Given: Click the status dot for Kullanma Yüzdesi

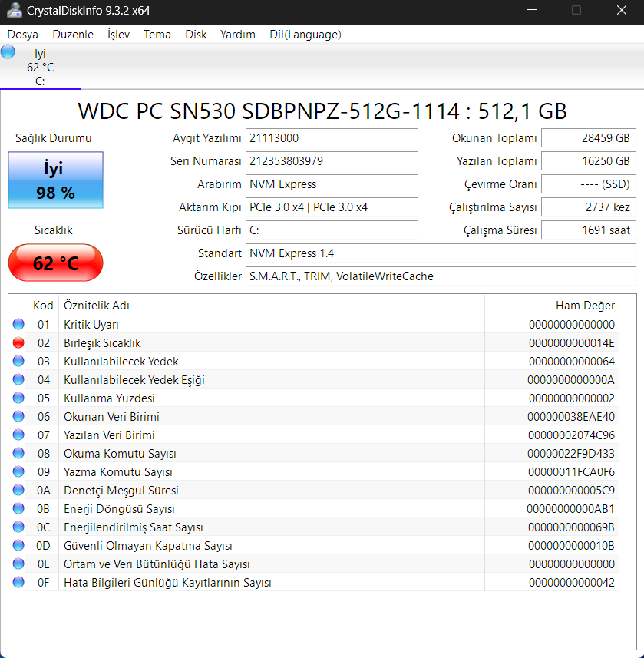Looking at the screenshot, I should [18, 398].
